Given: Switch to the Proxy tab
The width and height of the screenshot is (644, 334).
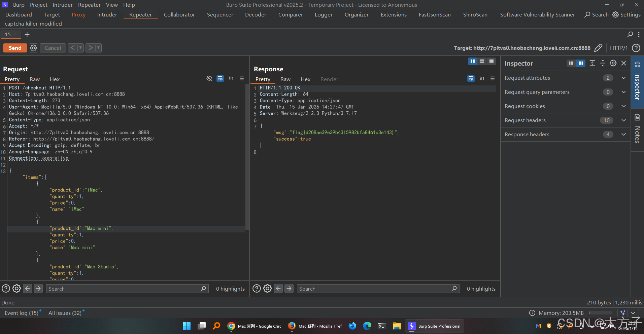Looking at the screenshot, I should pos(78,15).
